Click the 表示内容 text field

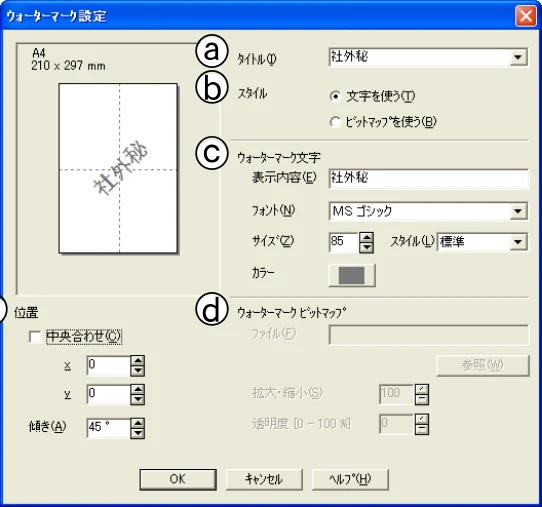429,178
